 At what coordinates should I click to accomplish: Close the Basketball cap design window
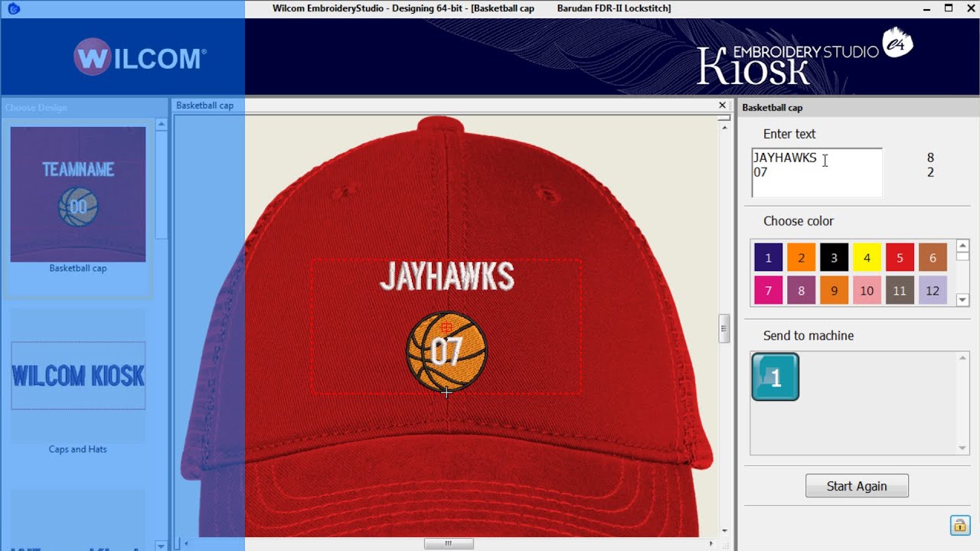point(722,106)
